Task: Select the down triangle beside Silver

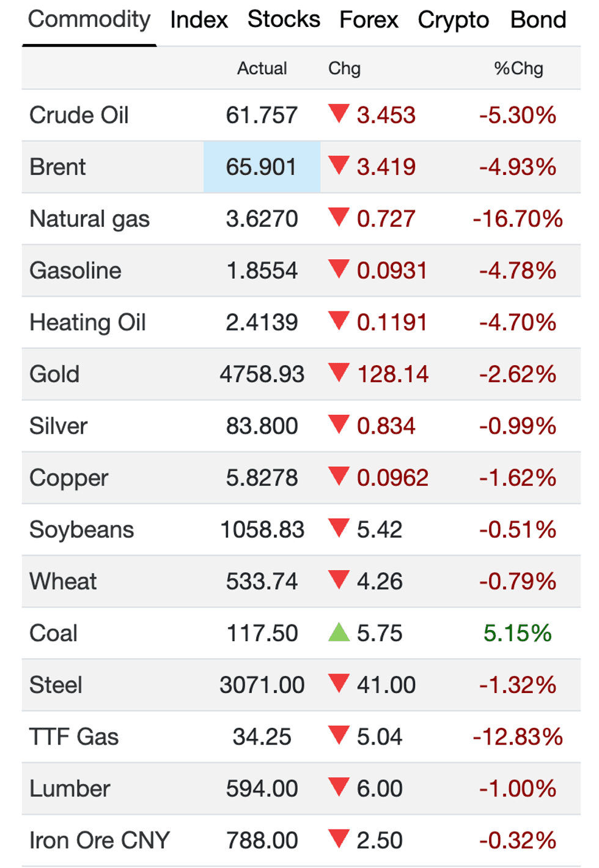Action: pyautogui.click(x=339, y=425)
